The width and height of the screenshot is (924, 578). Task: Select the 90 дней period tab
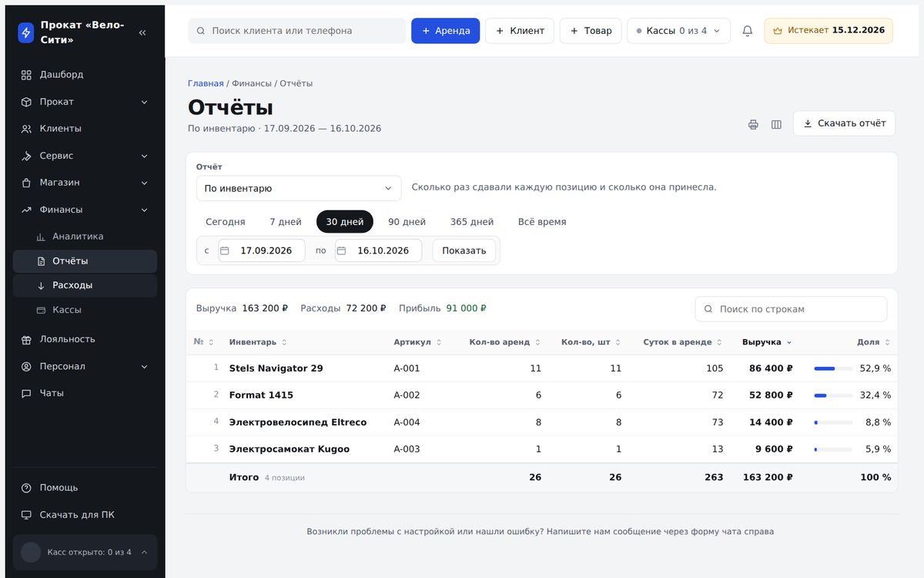407,222
